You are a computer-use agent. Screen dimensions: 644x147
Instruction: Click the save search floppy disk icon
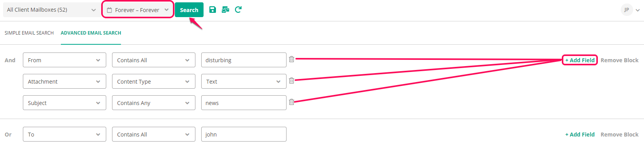tap(212, 10)
